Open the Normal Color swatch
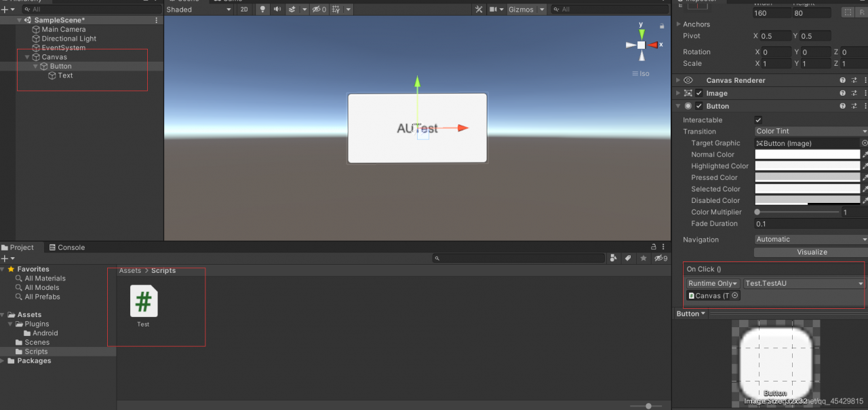The width and height of the screenshot is (868, 410). (807, 155)
